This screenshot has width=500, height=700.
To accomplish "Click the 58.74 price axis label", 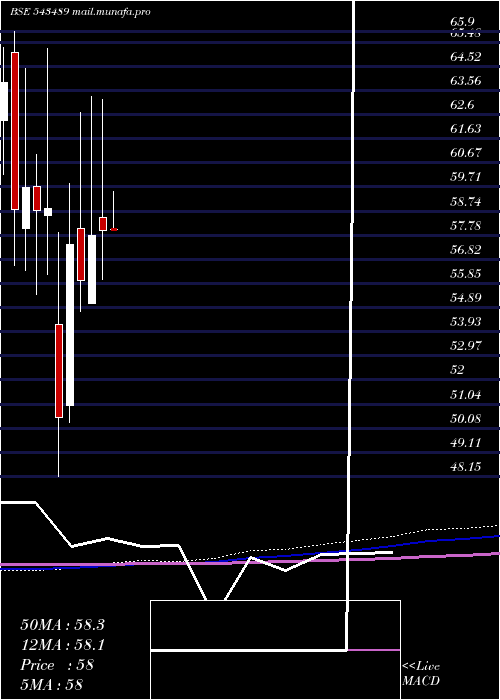I will (466, 202).
